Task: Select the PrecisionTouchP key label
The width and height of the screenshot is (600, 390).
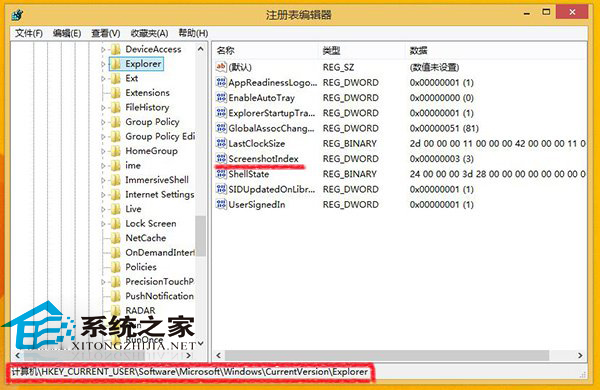Action: 160,281
